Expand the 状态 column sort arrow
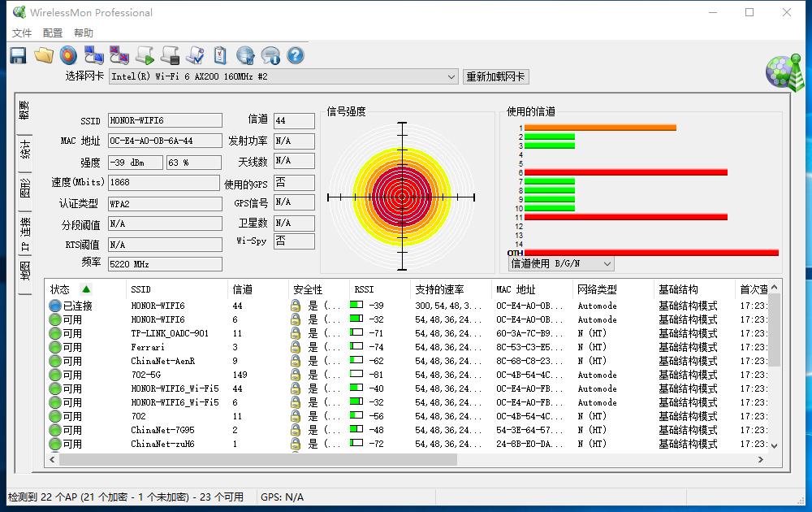812x512 pixels. coord(88,290)
